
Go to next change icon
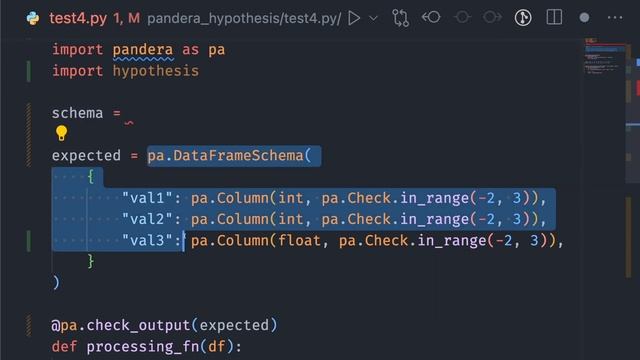coord(493,18)
